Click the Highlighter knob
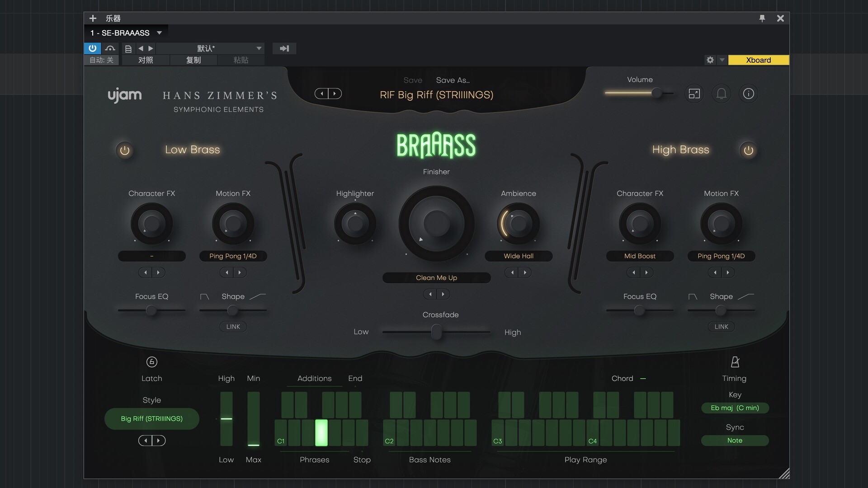Viewport: 868px width, 488px height. click(355, 224)
